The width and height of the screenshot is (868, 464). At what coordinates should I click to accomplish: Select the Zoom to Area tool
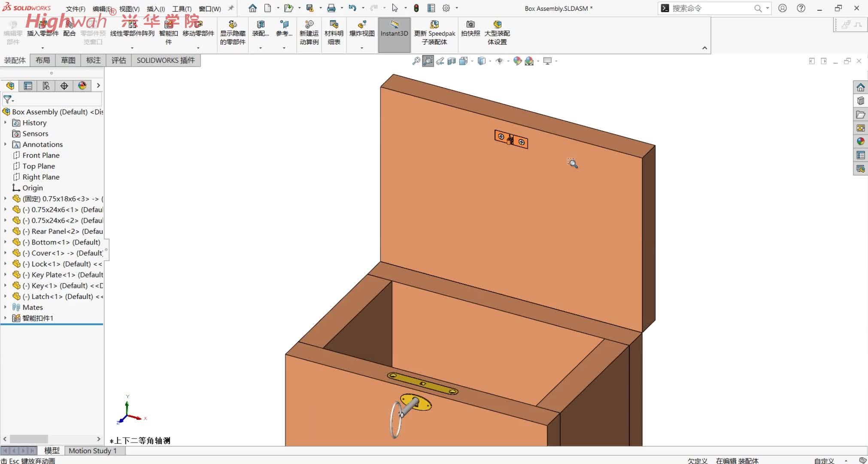(x=428, y=61)
